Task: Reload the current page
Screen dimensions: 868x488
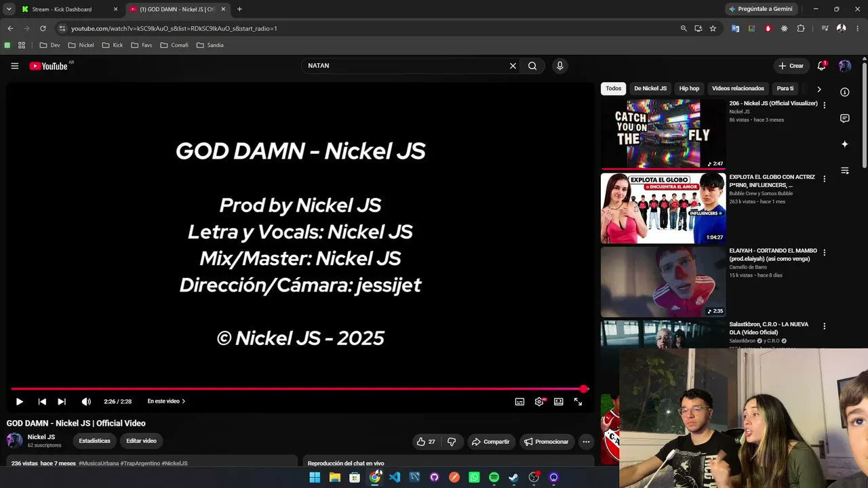Action: 43,28
